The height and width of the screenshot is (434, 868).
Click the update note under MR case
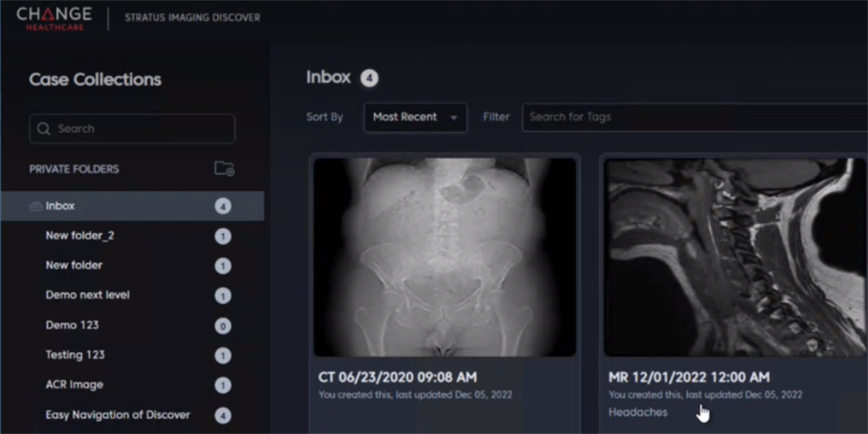tap(705, 395)
